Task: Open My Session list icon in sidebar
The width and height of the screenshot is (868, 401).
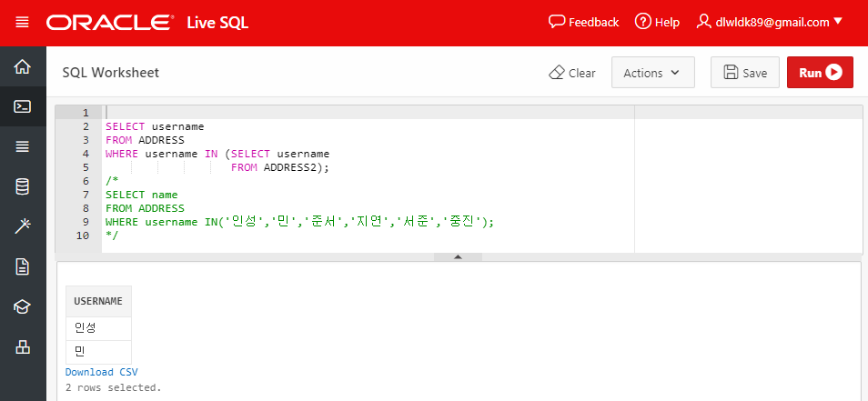Action: pos(23,146)
